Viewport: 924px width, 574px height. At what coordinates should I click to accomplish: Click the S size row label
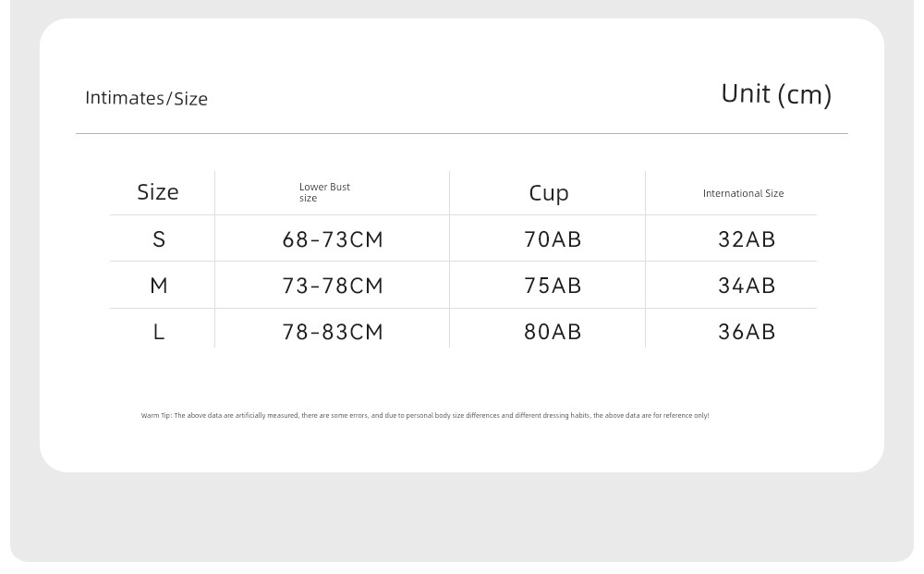tap(159, 239)
